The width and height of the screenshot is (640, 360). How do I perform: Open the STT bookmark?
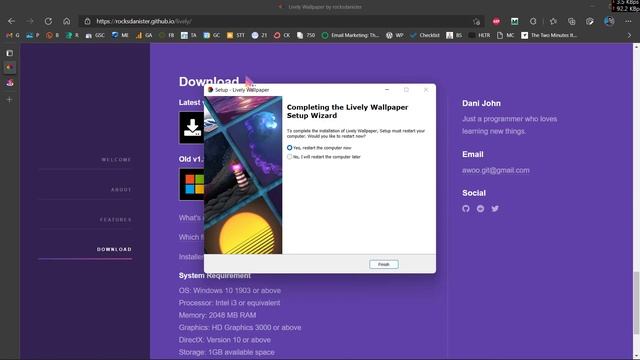pyautogui.click(x=236, y=36)
